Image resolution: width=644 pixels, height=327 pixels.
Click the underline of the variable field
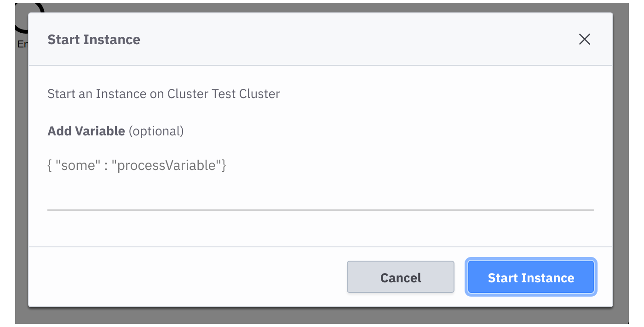coord(321,210)
